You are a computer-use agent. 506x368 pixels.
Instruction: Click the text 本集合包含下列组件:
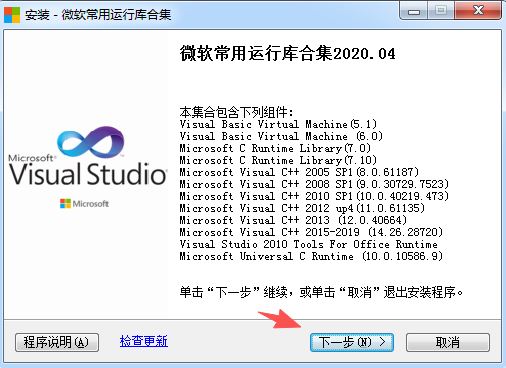236,112
